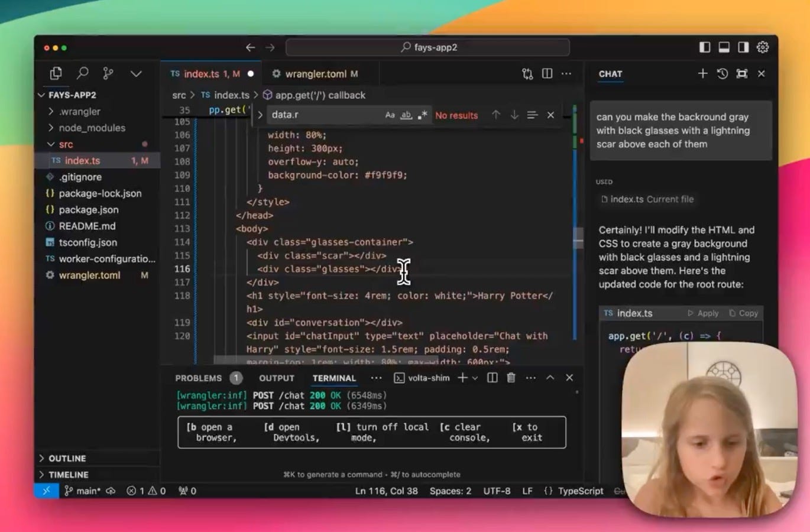
Task: Apply the suggested index.ts code
Action: (703, 313)
